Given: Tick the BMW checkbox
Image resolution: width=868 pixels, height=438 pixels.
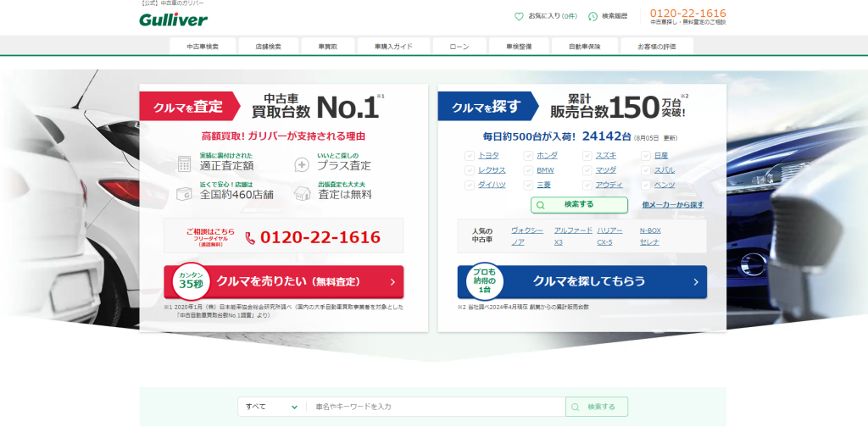Looking at the screenshot, I should 528,170.
